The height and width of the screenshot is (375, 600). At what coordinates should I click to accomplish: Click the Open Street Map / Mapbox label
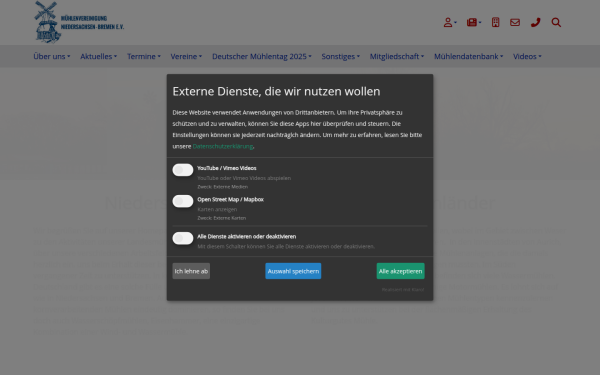(x=230, y=199)
